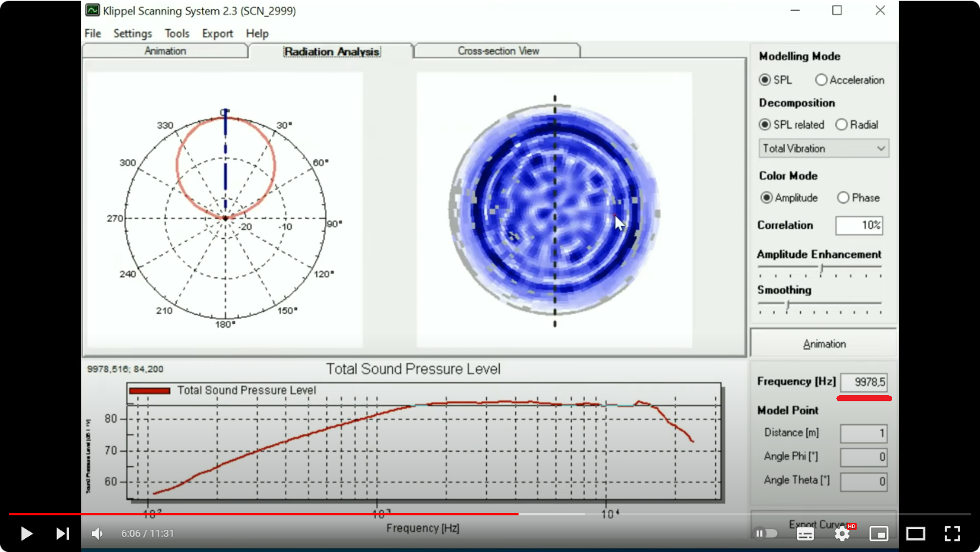
Task: Select the Radiation Analysis tab
Action: pos(332,51)
